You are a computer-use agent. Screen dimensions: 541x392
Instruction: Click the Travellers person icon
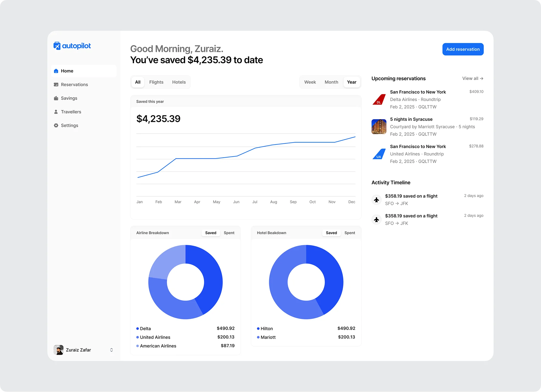click(56, 112)
